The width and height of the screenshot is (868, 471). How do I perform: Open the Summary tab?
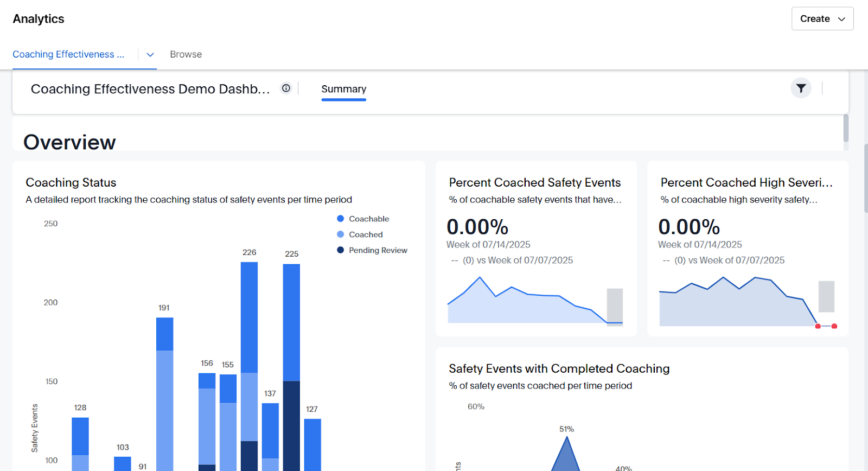pyautogui.click(x=343, y=89)
